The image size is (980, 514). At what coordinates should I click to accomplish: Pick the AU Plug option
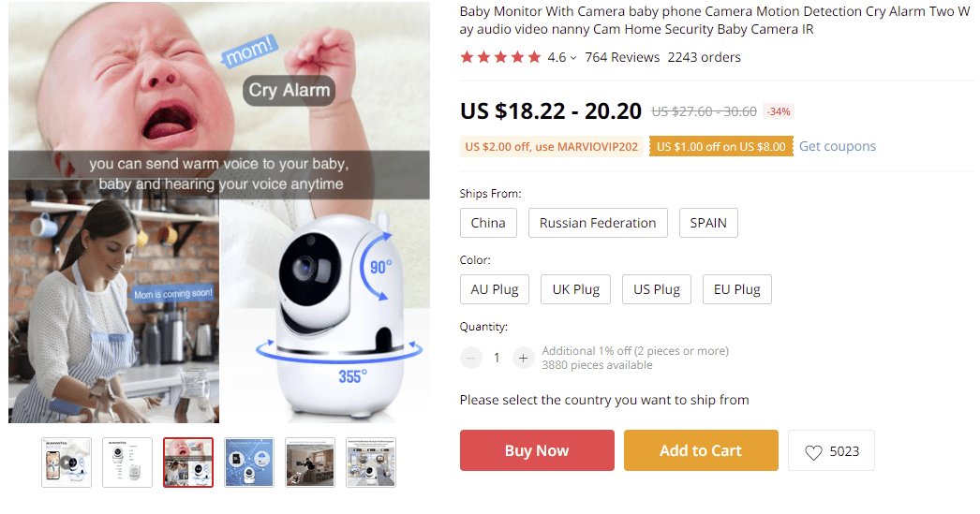[x=495, y=289]
